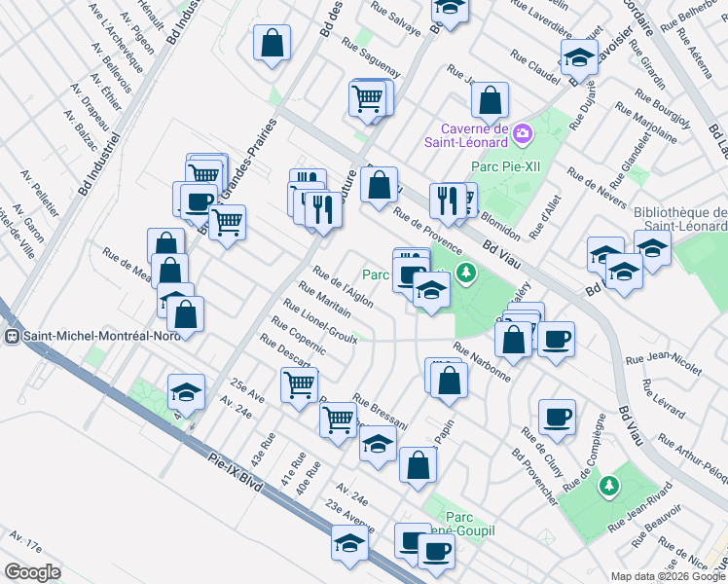Select the Rue Maritain street label
Screen dimensions: 728x584
coord(324,300)
